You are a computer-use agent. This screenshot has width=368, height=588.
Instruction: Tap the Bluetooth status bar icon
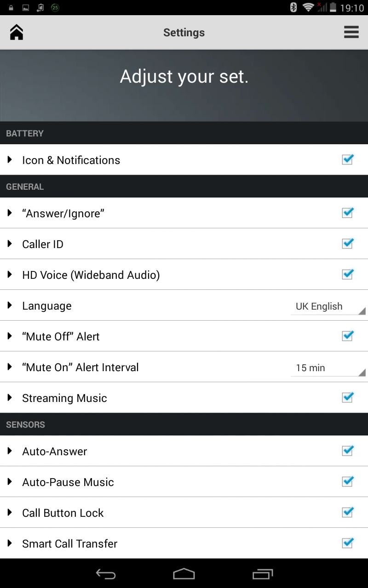coord(293,7)
